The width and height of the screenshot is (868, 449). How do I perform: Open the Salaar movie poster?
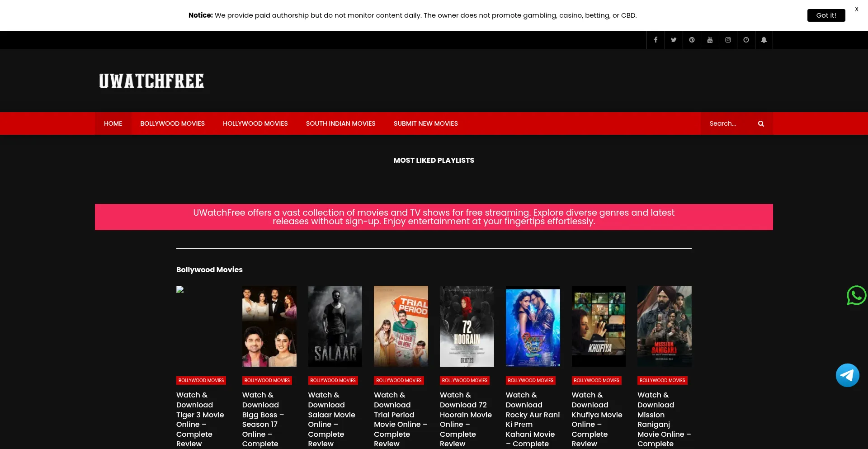pyautogui.click(x=335, y=326)
